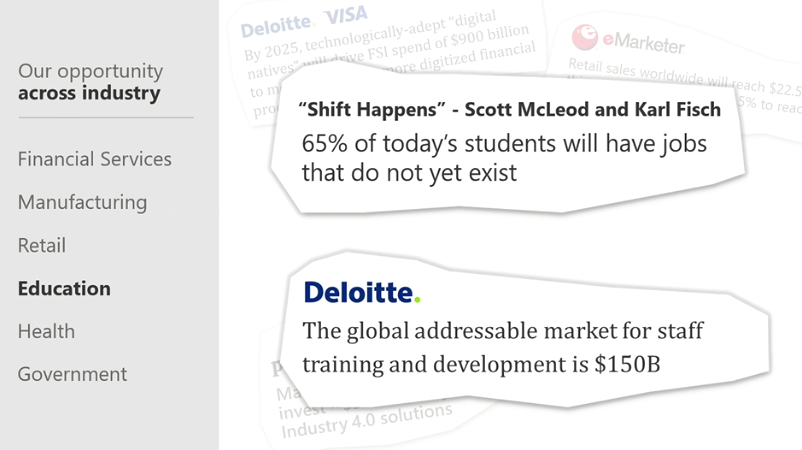
Task: Choose Health from the sidebar list
Action: pyautogui.click(x=46, y=331)
